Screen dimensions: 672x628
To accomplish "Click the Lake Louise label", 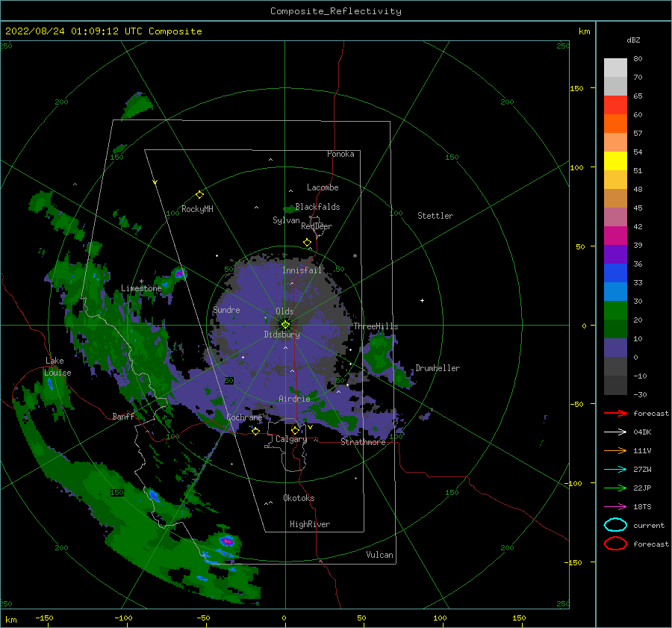I will pyautogui.click(x=57, y=367).
